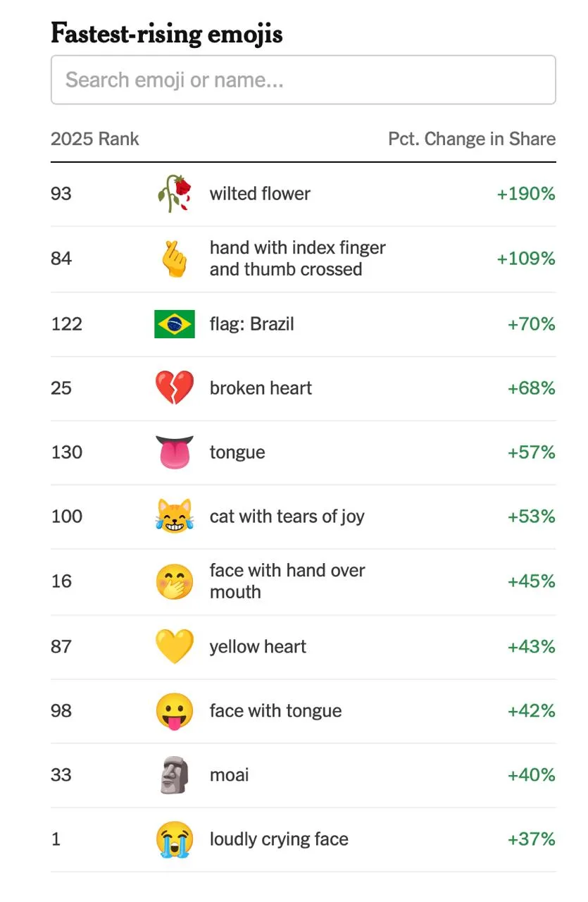Click the loudly crying face label

tap(279, 839)
